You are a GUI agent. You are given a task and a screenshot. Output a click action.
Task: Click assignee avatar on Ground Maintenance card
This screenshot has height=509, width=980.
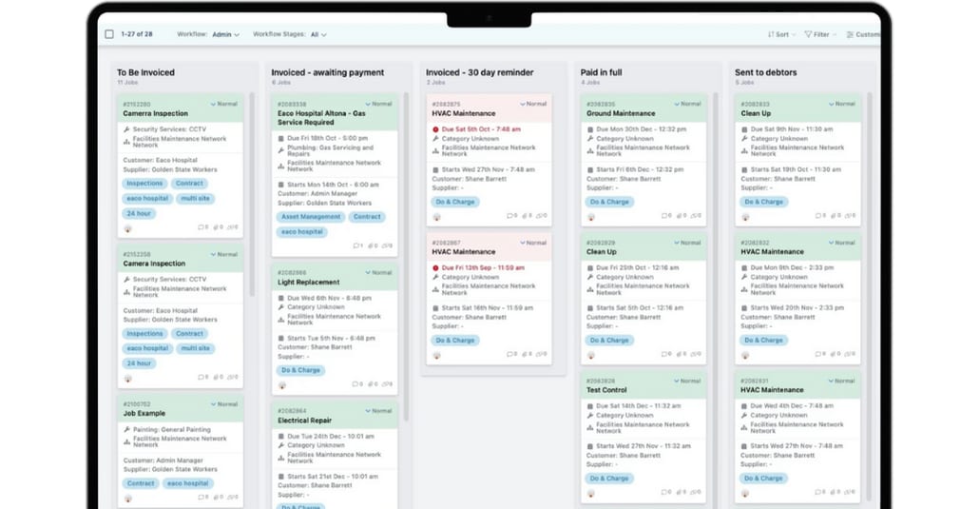[590, 217]
